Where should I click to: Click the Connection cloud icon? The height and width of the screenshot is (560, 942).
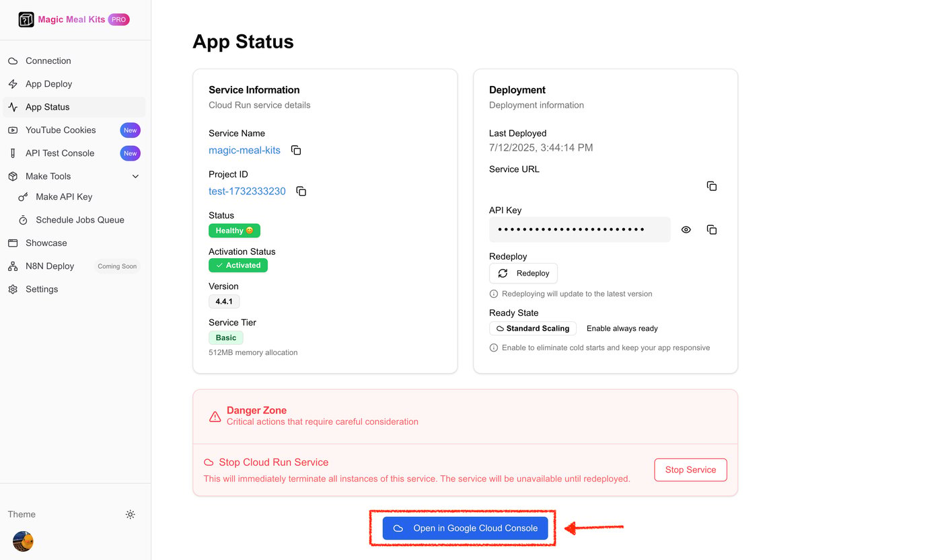[x=13, y=61]
